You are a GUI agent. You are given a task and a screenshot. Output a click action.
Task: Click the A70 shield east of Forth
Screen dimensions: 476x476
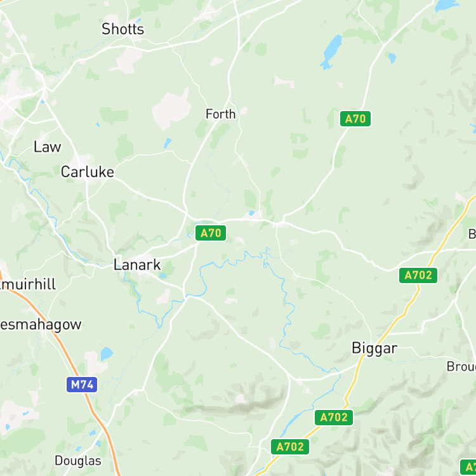tap(355, 119)
